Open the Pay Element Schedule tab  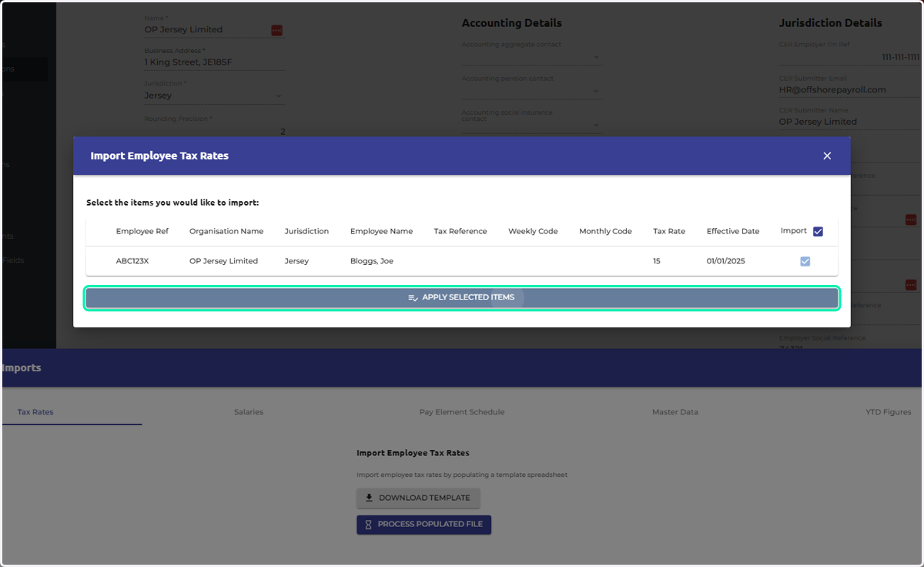pos(462,412)
